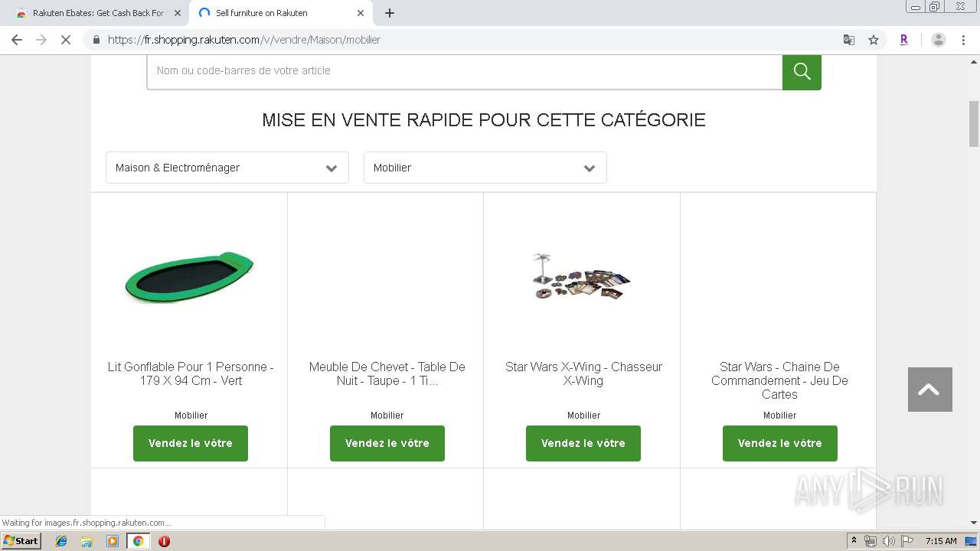Image resolution: width=980 pixels, height=551 pixels.
Task: Open the Rakuten extension icon
Action: [x=904, y=40]
